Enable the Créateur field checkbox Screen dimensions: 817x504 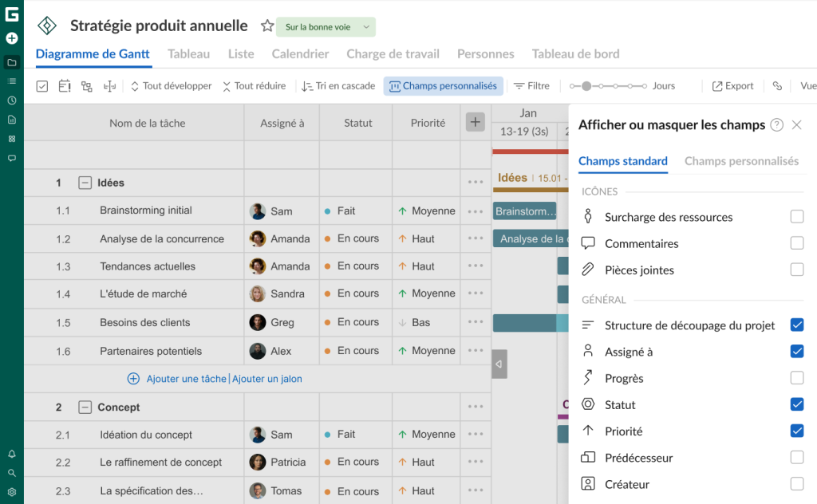coord(797,484)
